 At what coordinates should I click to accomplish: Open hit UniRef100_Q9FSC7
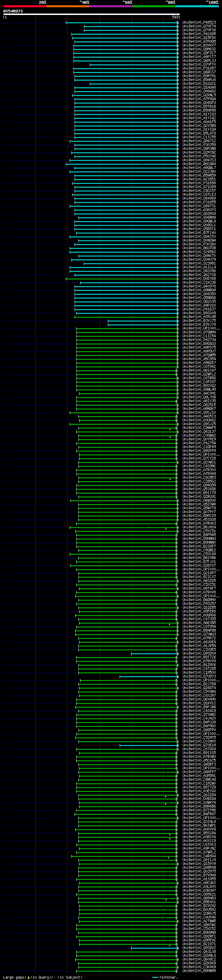[x=199, y=53]
